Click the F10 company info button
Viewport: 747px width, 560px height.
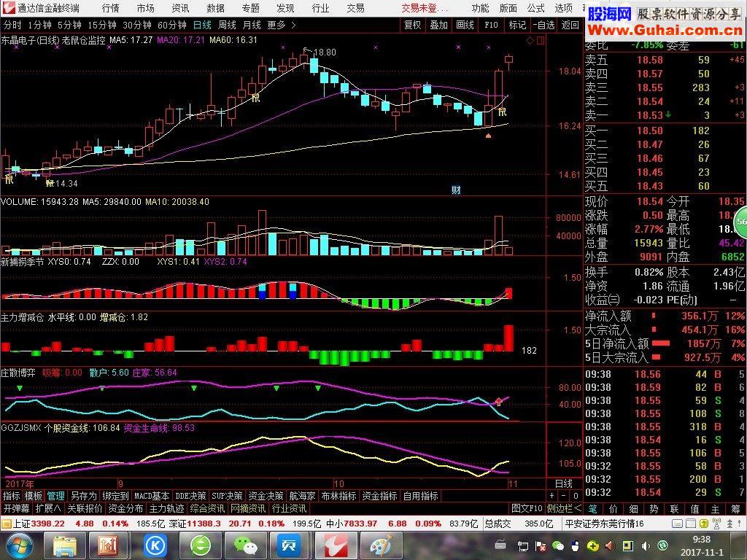pos(491,25)
